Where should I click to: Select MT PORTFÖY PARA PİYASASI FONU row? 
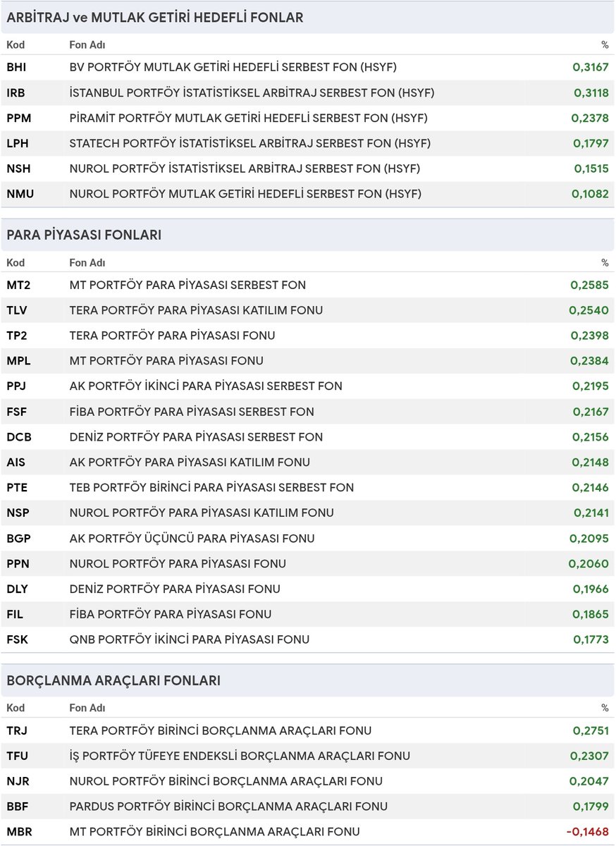(308, 362)
